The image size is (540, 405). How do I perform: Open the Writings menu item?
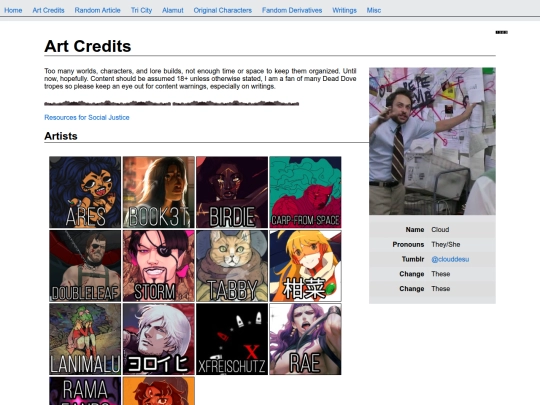pos(344,10)
